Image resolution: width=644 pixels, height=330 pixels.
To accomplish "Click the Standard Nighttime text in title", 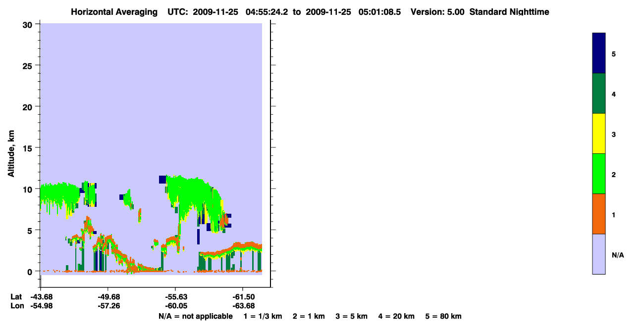I will click(509, 12).
